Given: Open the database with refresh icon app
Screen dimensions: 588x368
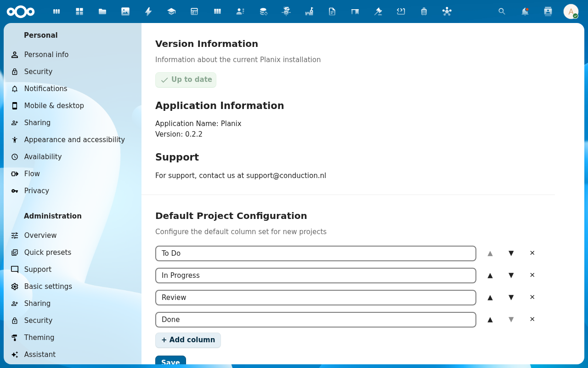Looking at the screenshot, I should pos(263,11).
